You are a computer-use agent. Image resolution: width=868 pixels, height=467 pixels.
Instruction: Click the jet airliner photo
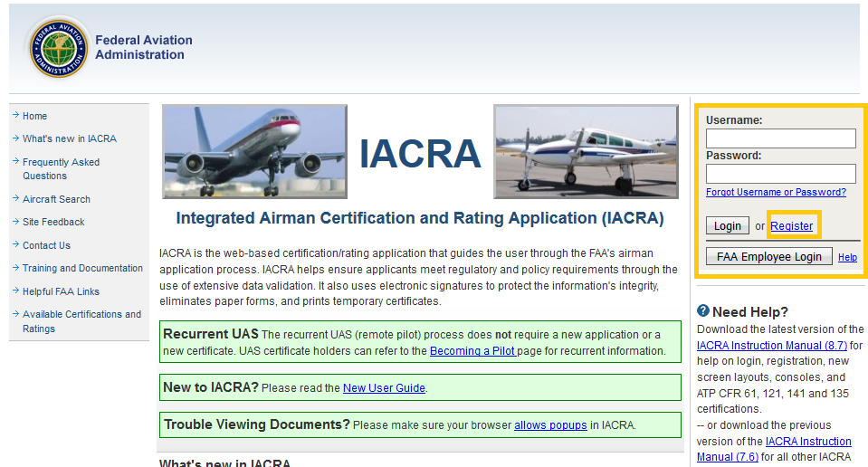254,151
